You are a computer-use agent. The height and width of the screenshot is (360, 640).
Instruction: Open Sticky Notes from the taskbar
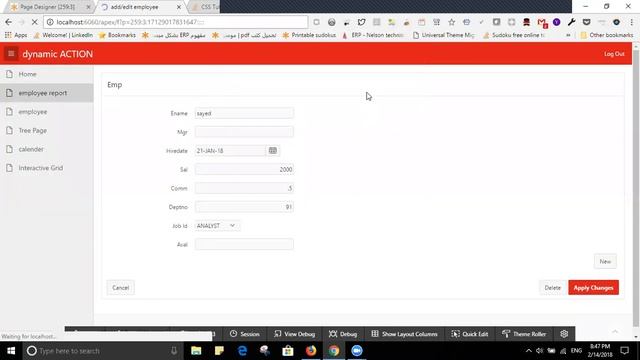click(219, 351)
